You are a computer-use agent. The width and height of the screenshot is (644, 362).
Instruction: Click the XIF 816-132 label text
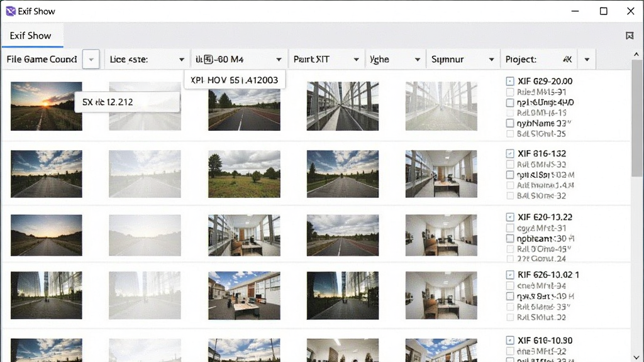(x=541, y=153)
